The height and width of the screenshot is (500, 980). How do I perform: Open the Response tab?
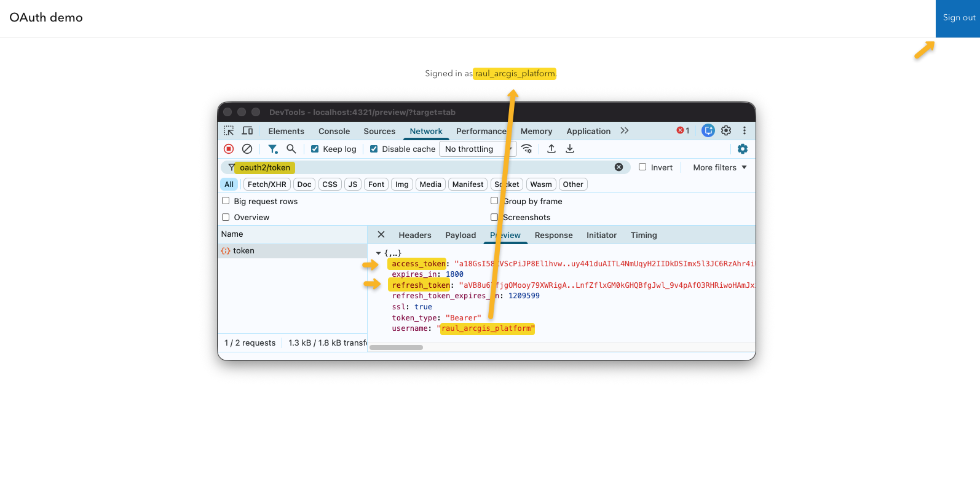coord(553,235)
